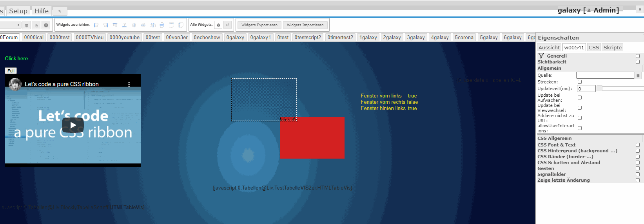
Task: Toggle the Signalbilder section checkbox
Action: click(x=638, y=174)
